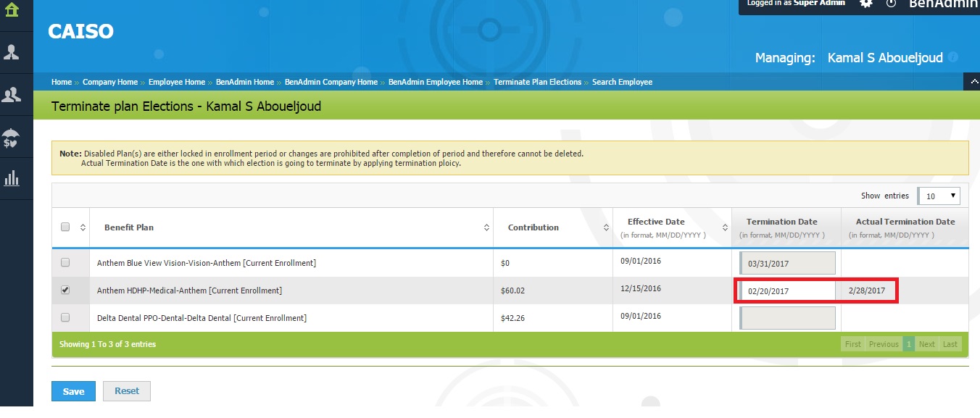Go to Previous page in pagination
Screen dimensions: 980x418
884,344
